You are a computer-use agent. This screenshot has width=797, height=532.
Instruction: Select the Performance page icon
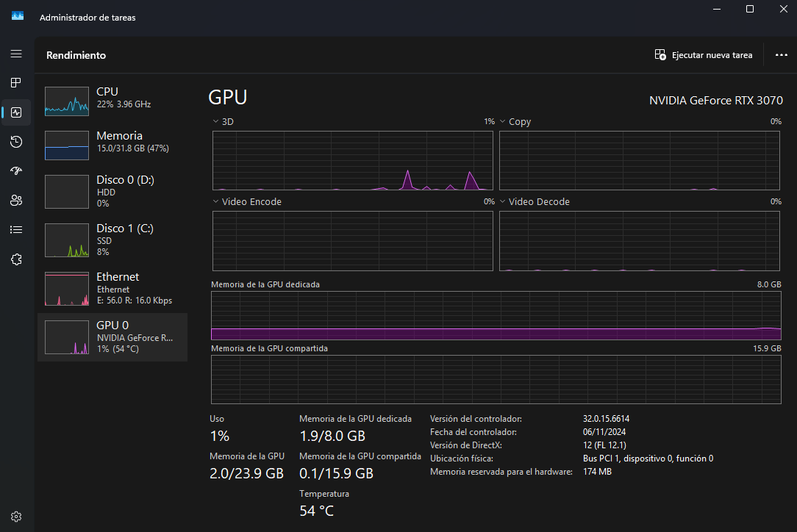(16, 112)
